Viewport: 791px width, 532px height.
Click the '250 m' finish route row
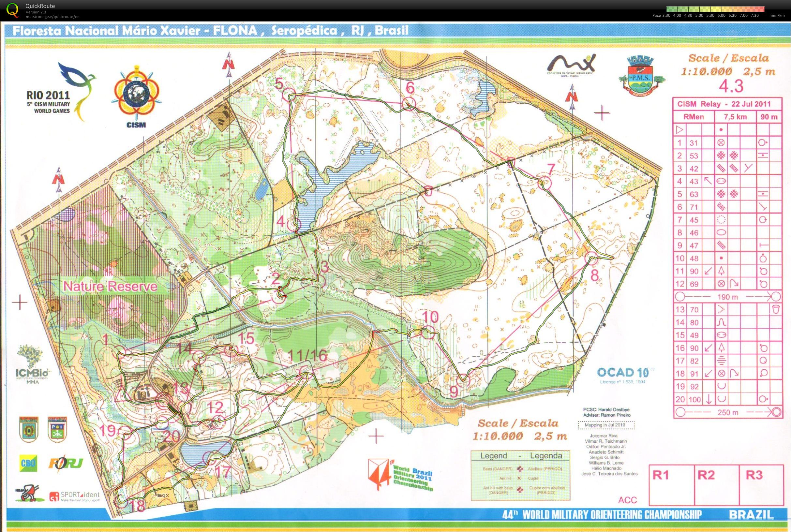click(x=727, y=413)
